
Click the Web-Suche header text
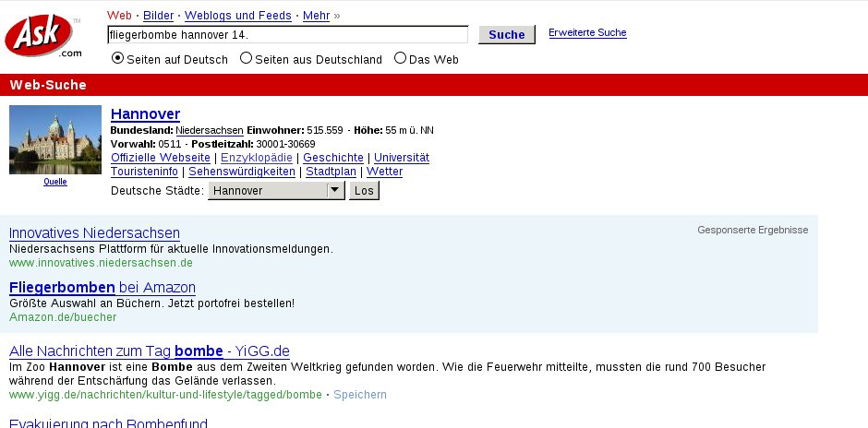tap(48, 85)
